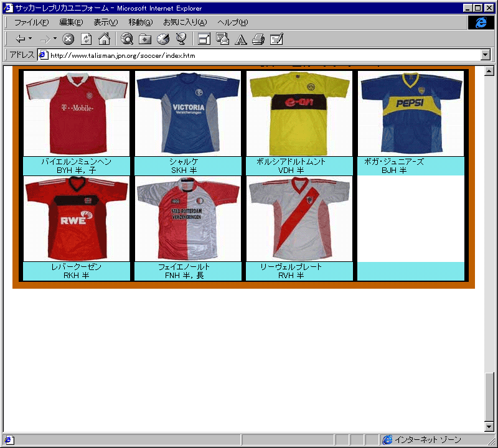Open the Favorites folder toolbar icon
Screen dimensions: 498x448
point(145,39)
